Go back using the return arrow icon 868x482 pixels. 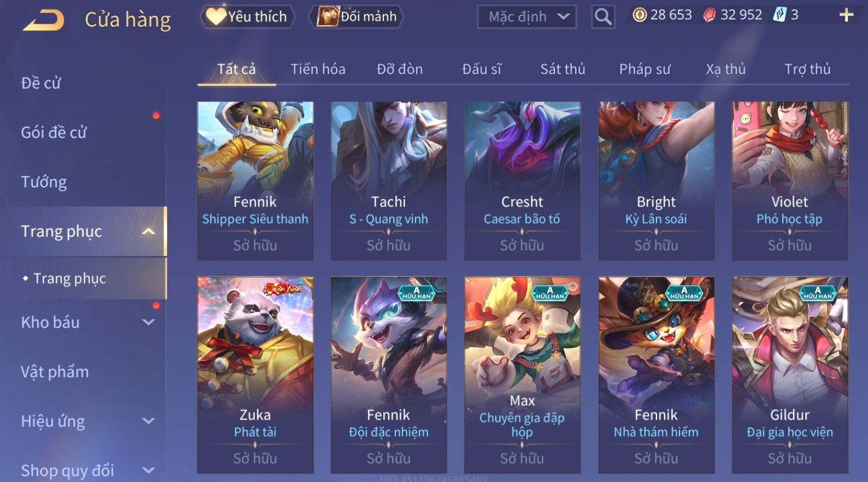43,21
